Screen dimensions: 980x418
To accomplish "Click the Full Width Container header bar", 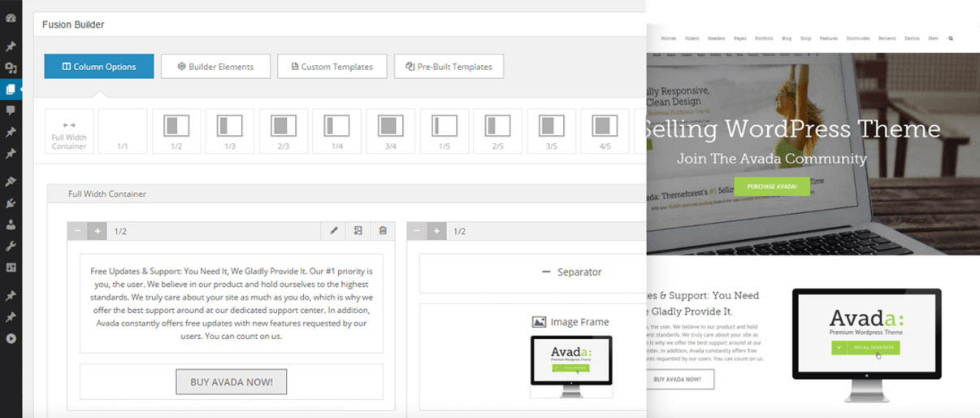I will [347, 194].
